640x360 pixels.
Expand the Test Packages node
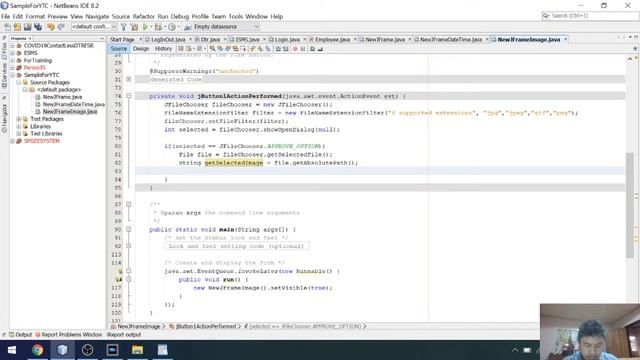point(19,119)
